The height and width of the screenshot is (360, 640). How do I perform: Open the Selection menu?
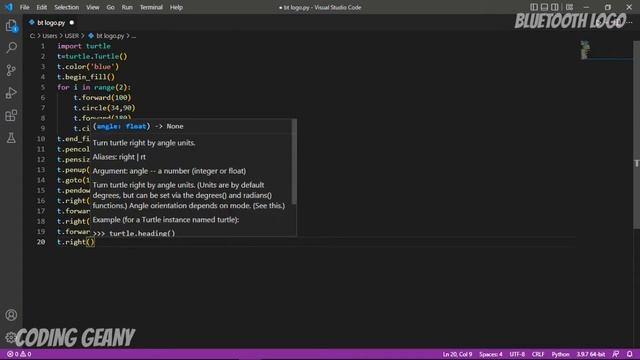pyautogui.click(x=67, y=7)
